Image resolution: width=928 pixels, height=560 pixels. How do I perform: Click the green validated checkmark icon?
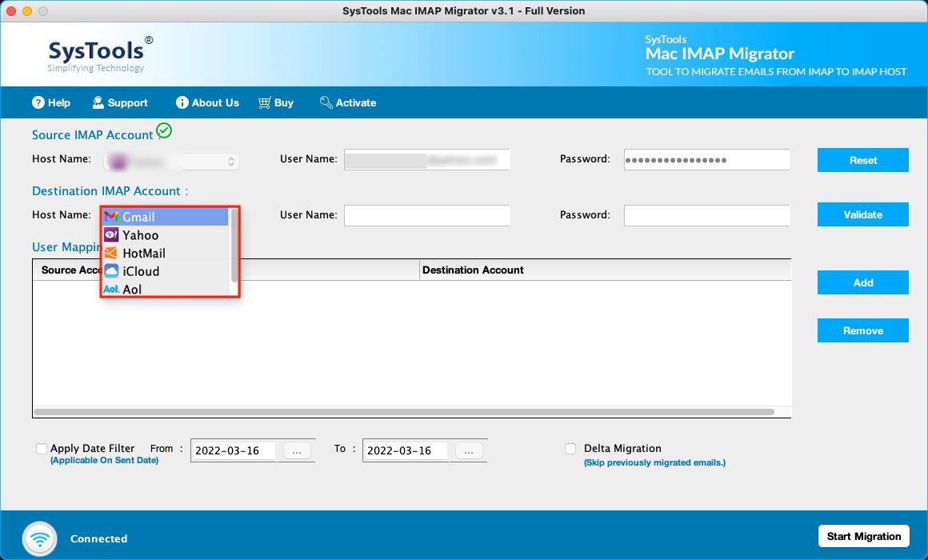[165, 130]
